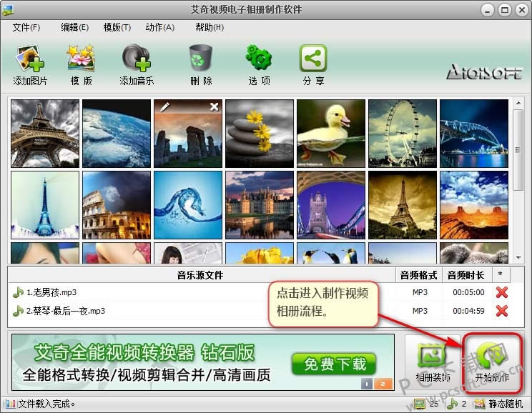Click the 相册装饰 (album decoration) button

pos(433,362)
